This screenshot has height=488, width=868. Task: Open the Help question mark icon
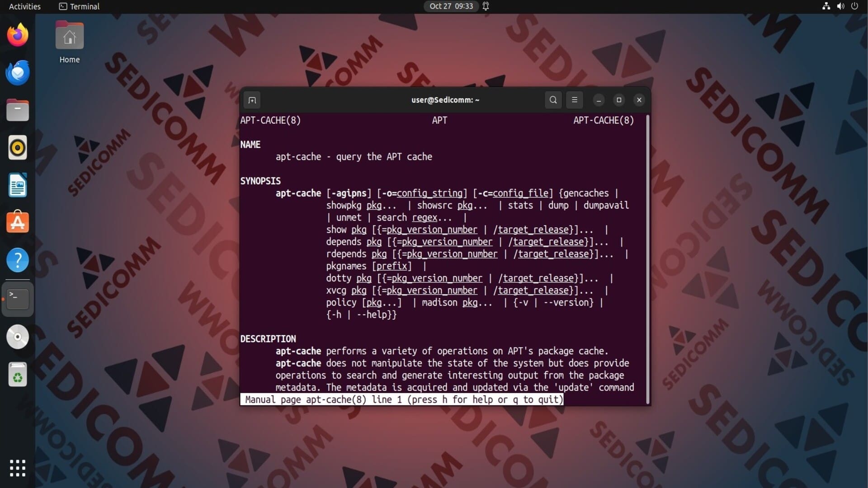tap(18, 260)
